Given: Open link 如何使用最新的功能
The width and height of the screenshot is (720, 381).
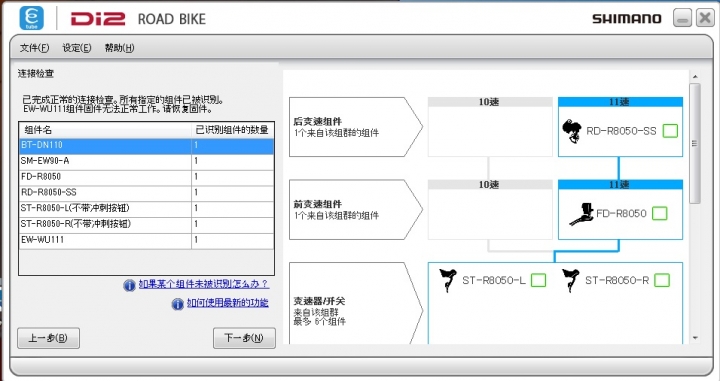Looking at the screenshot, I should pos(228,303).
